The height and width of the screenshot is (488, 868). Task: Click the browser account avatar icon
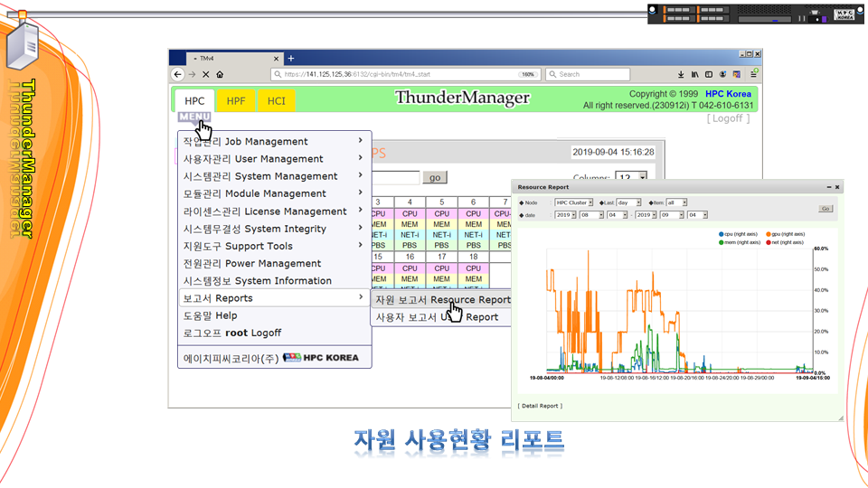[x=722, y=74]
